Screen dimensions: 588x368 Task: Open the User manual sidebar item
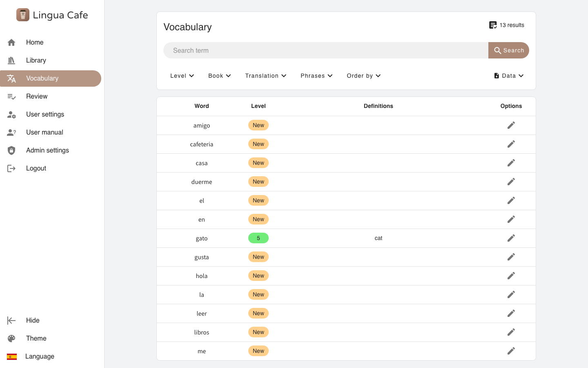coord(51,132)
